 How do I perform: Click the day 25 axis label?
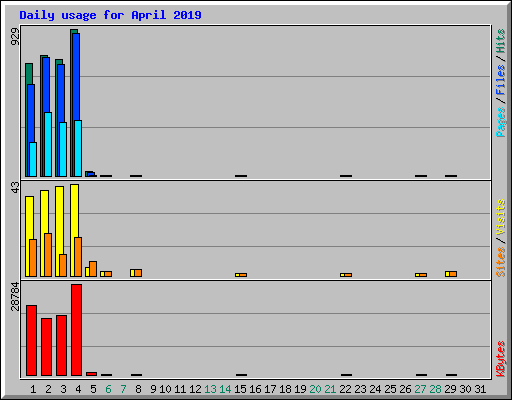[390, 389]
